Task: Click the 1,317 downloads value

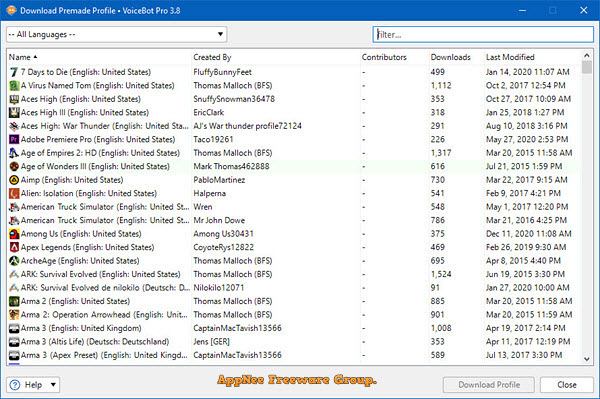Action: point(441,153)
